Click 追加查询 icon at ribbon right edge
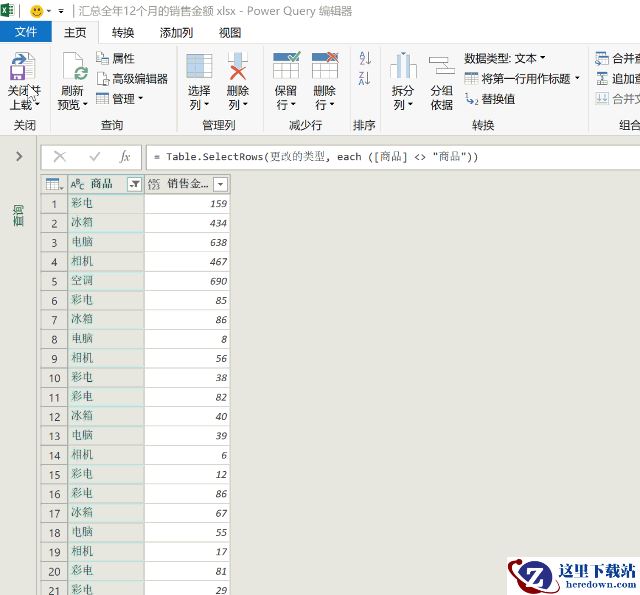The width and height of the screenshot is (640, 595). 602,78
